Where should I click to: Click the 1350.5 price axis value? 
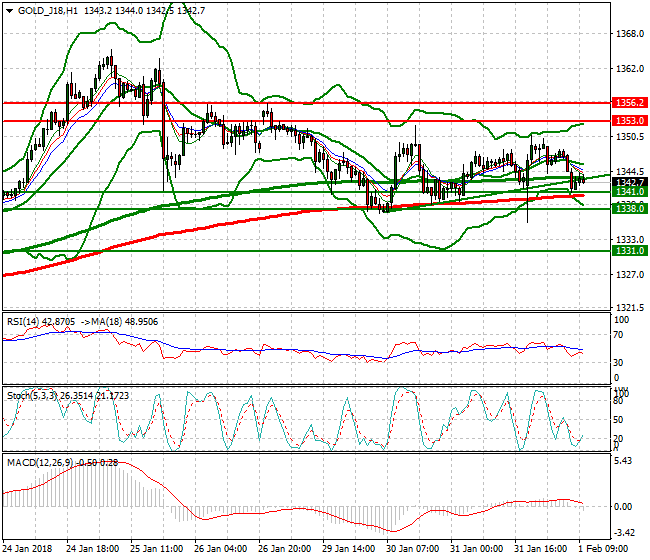point(630,137)
